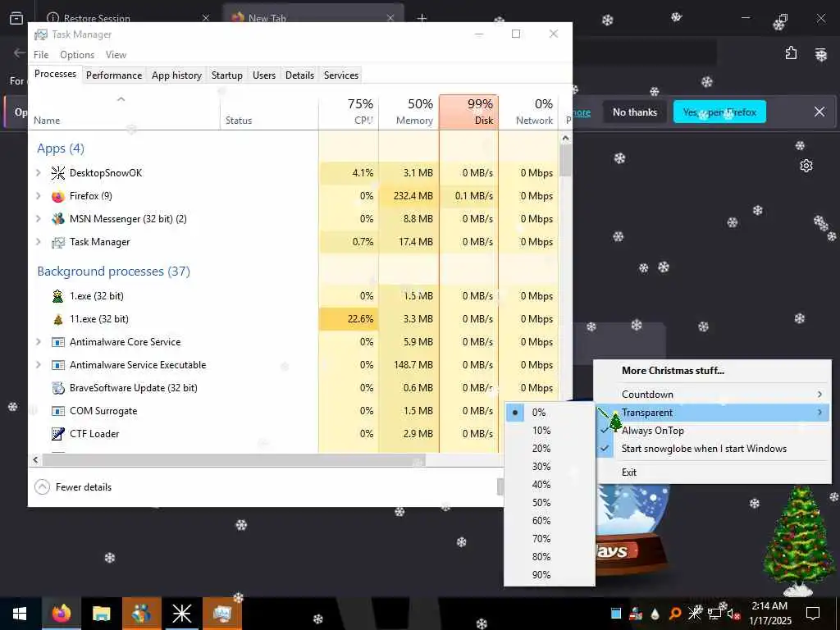Choose Exit in snowglobe menu
This screenshot has width=840, height=630.
point(713,472)
